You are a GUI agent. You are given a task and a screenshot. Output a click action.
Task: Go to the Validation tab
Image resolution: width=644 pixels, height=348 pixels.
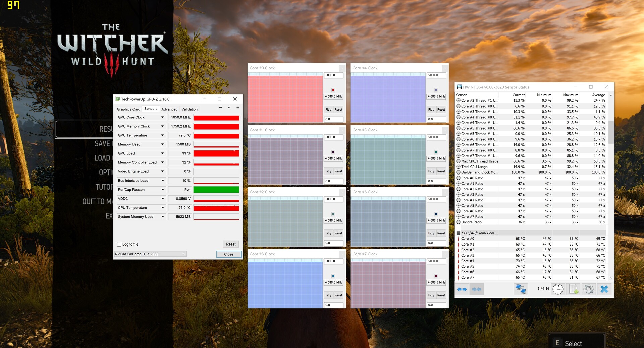coord(190,109)
